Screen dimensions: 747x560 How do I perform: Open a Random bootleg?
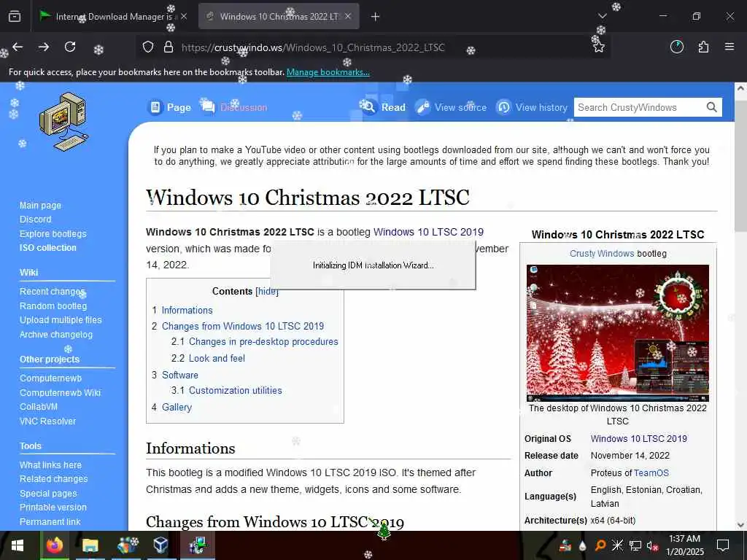tap(53, 306)
